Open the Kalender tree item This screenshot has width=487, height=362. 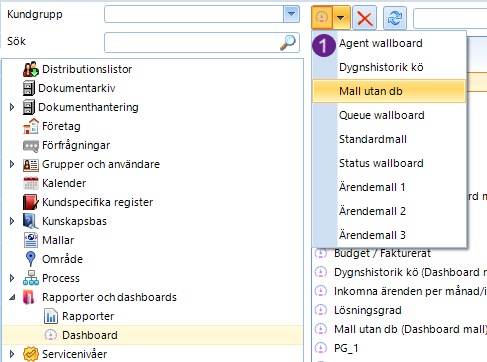(64, 183)
